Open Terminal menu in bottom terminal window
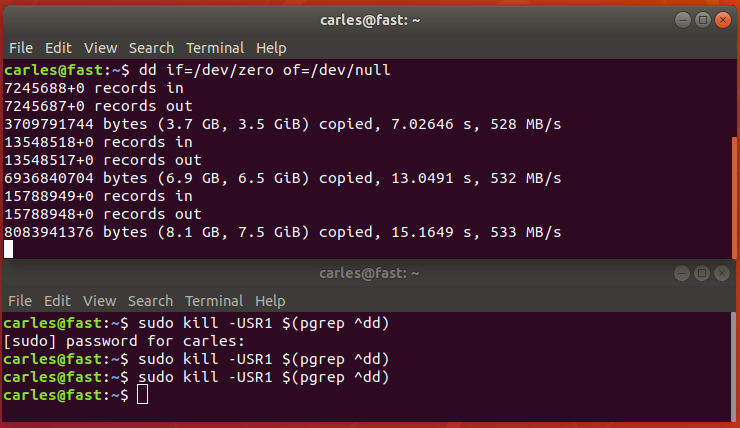The width and height of the screenshot is (740, 428). 214,301
